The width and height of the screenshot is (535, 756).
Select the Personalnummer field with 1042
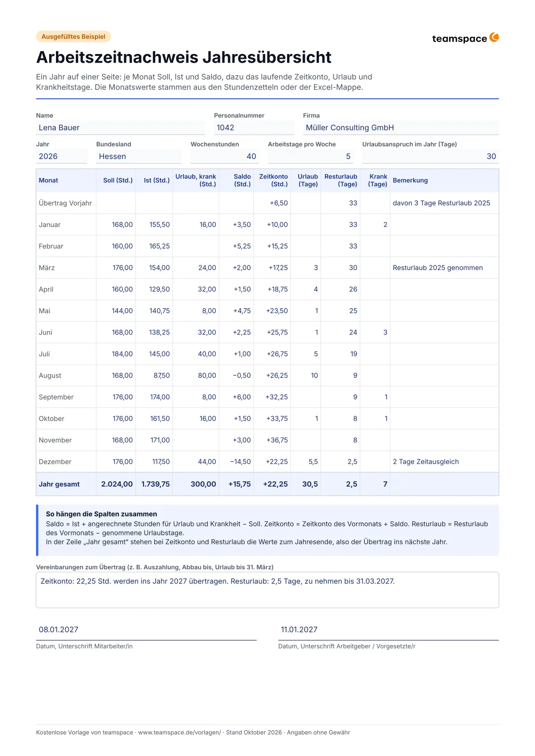254,128
